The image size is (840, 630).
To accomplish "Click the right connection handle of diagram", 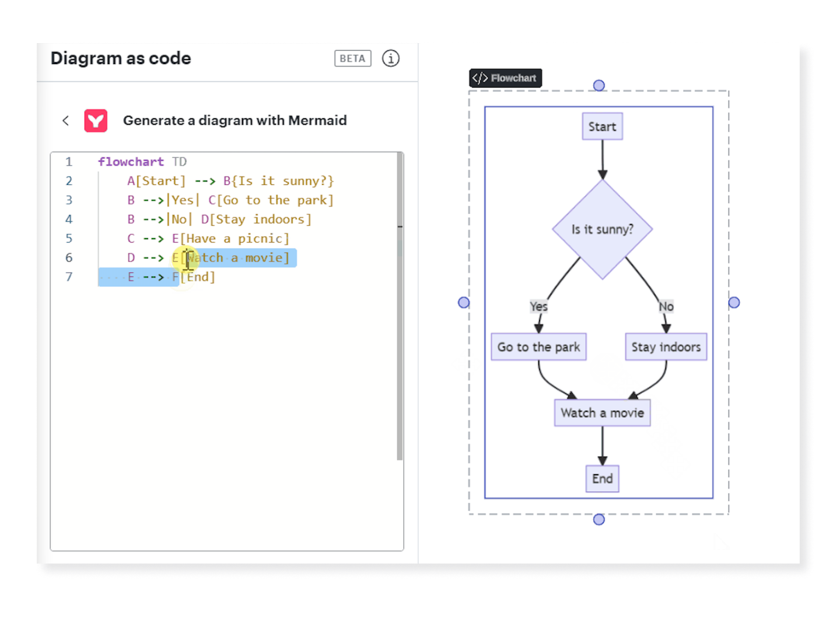I will coord(734,302).
